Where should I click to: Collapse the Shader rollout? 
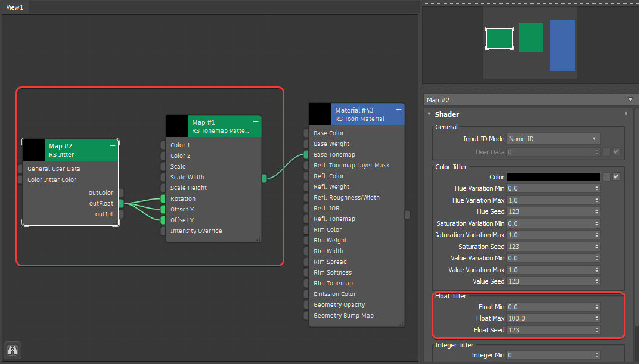(x=429, y=114)
